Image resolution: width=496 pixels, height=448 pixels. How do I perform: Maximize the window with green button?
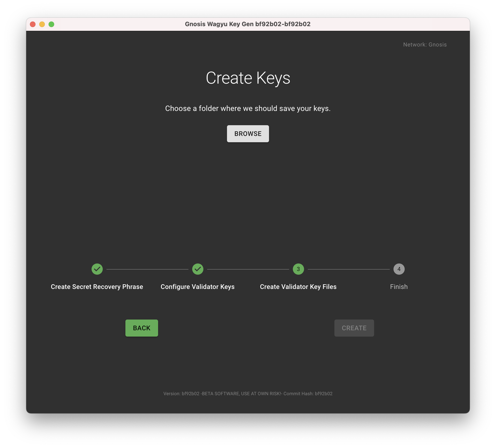point(51,24)
